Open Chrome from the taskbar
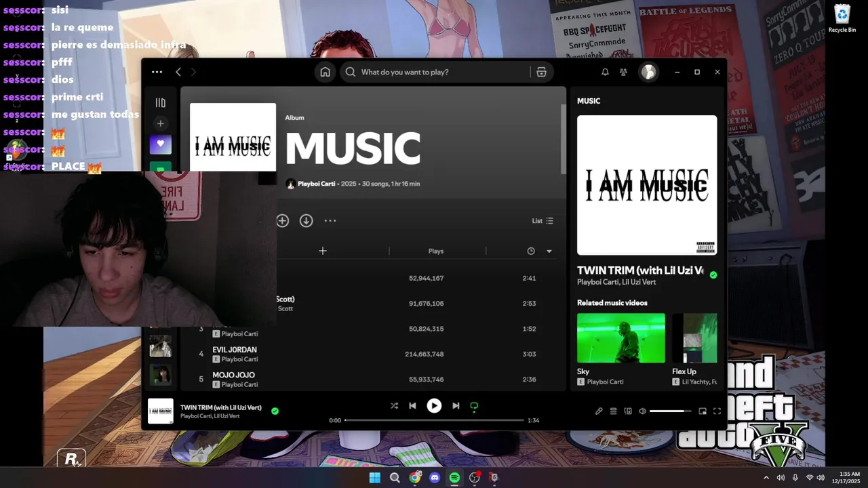 click(x=415, y=478)
